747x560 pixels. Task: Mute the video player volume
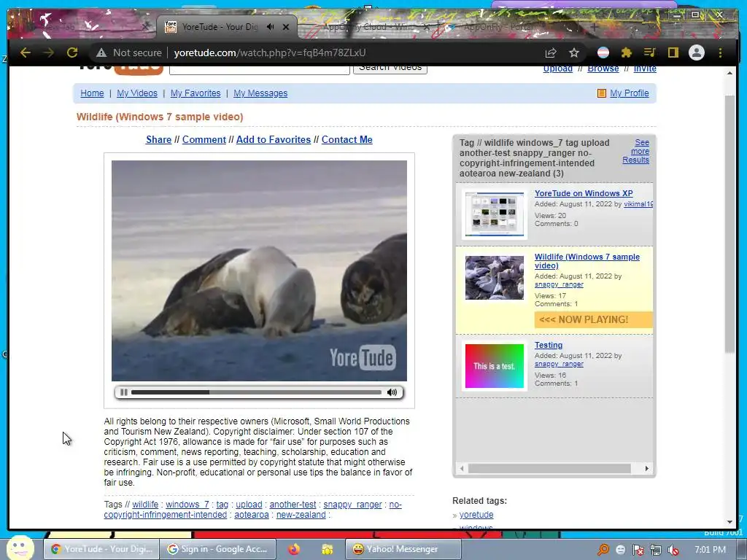(x=392, y=392)
